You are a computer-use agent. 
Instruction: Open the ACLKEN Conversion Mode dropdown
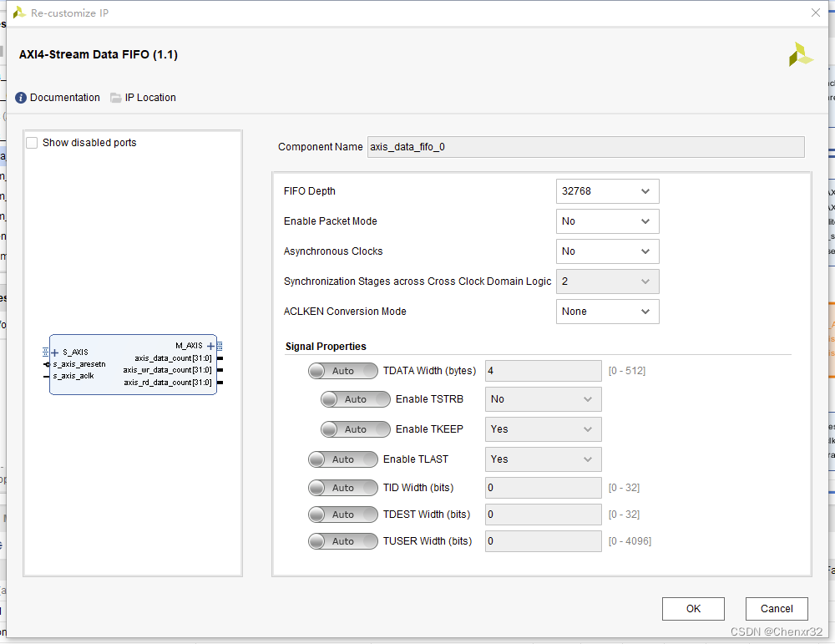607,312
